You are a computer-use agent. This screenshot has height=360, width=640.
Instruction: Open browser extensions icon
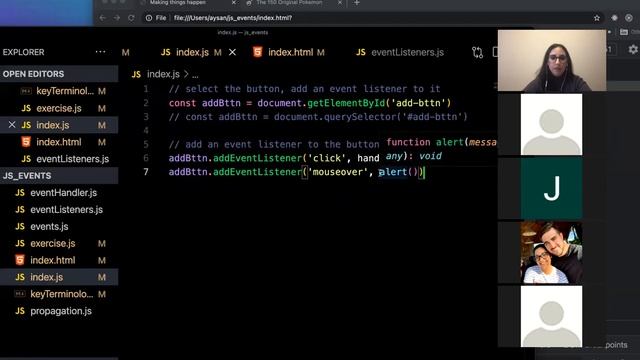[614, 18]
